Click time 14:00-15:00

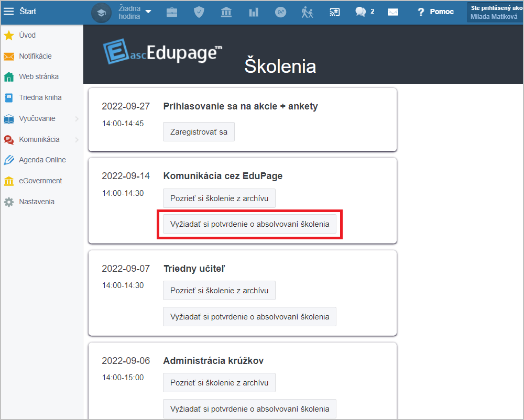click(x=123, y=378)
